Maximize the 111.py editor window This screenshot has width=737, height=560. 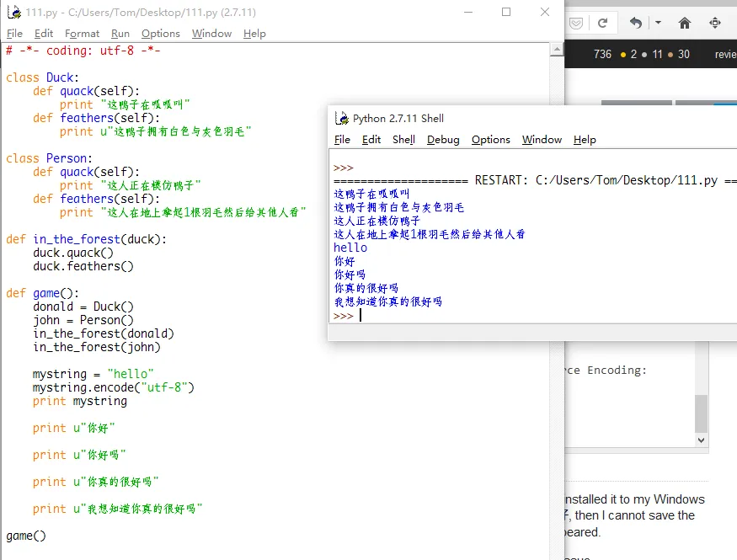coord(506,12)
